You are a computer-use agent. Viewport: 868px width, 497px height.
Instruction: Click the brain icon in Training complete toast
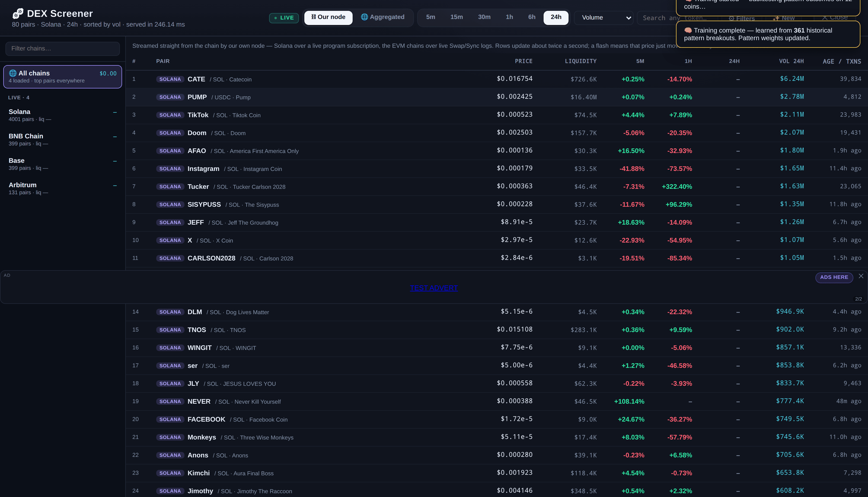(688, 30)
